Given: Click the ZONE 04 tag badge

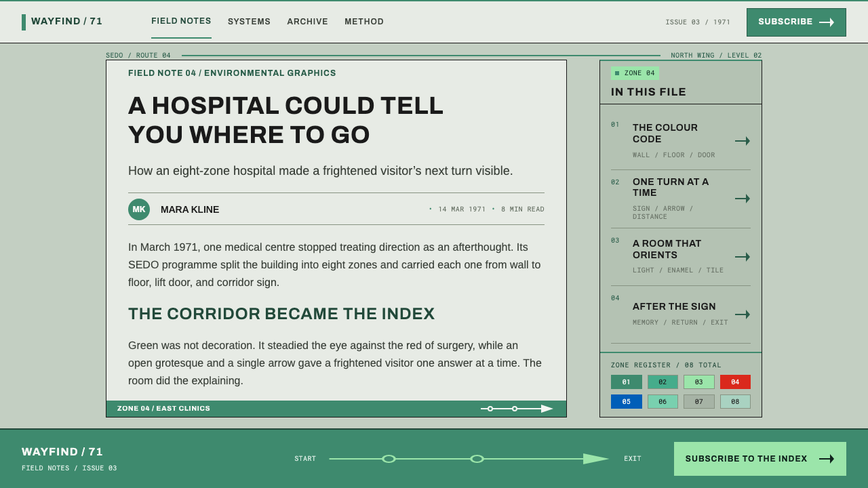Looking at the screenshot, I should (x=635, y=73).
